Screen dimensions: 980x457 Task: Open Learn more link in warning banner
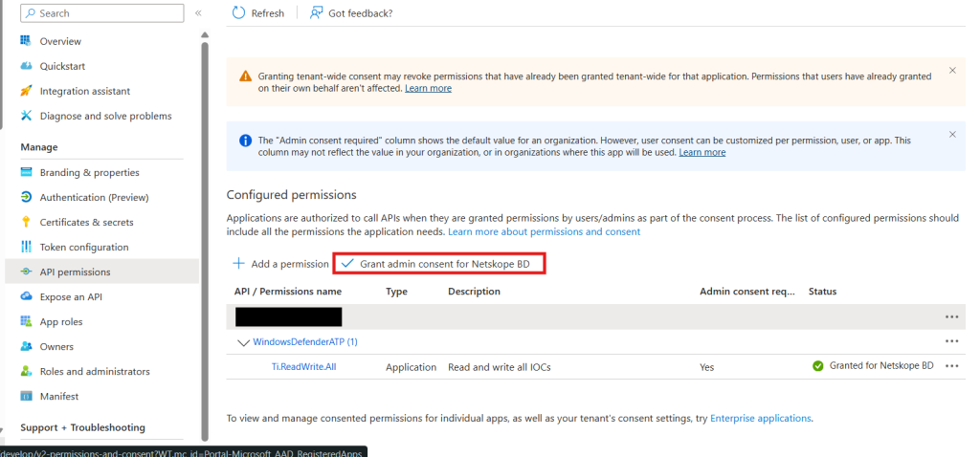[x=428, y=89]
